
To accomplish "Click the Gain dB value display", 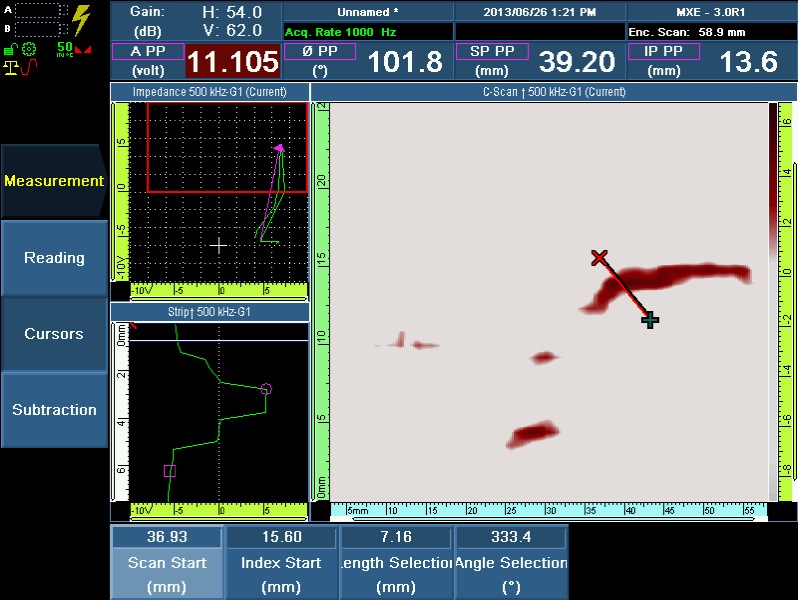I will point(147,20).
